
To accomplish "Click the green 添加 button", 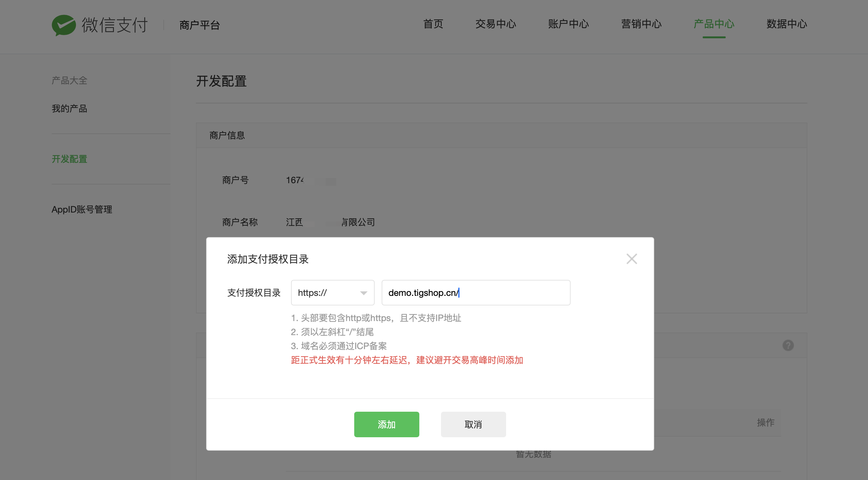I will coord(386,424).
